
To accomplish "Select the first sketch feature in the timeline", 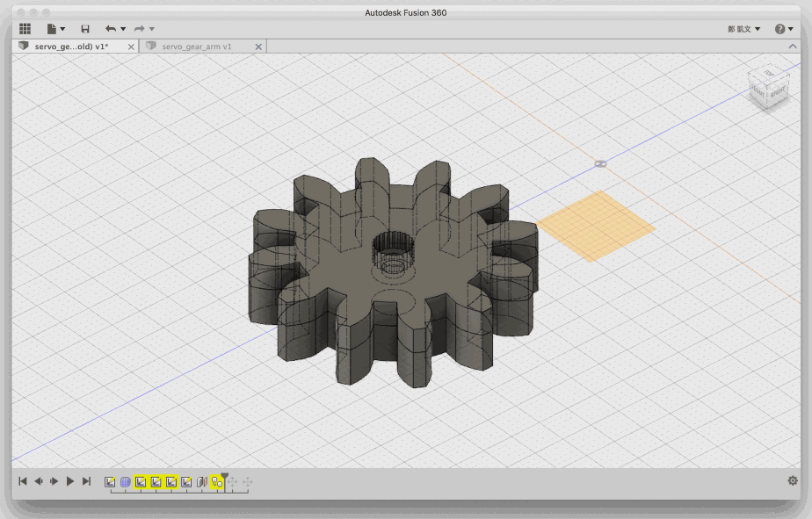I will (110, 482).
